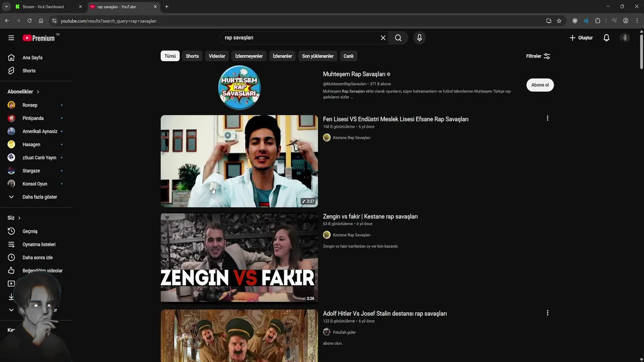Viewport: 644px width, 362px height.
Task: Click the Shorts icon in sidebar
Action: (x=11, y=70)
